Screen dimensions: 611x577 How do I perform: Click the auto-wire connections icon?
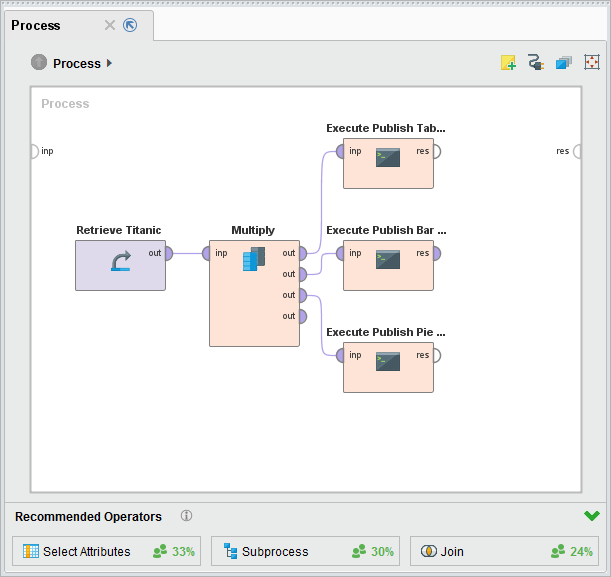pyautogui.click(x=536, y=63)
